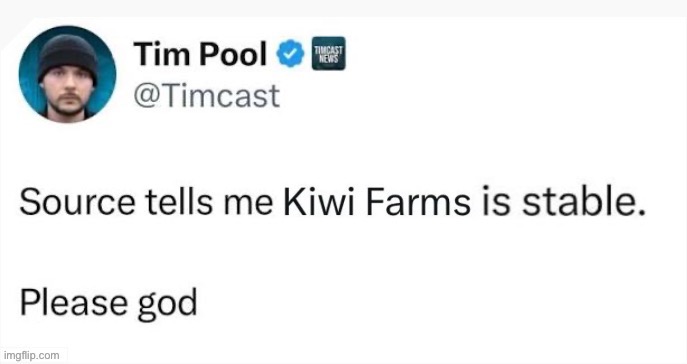Click the words "tells me" in the tweet

(209, 202)
